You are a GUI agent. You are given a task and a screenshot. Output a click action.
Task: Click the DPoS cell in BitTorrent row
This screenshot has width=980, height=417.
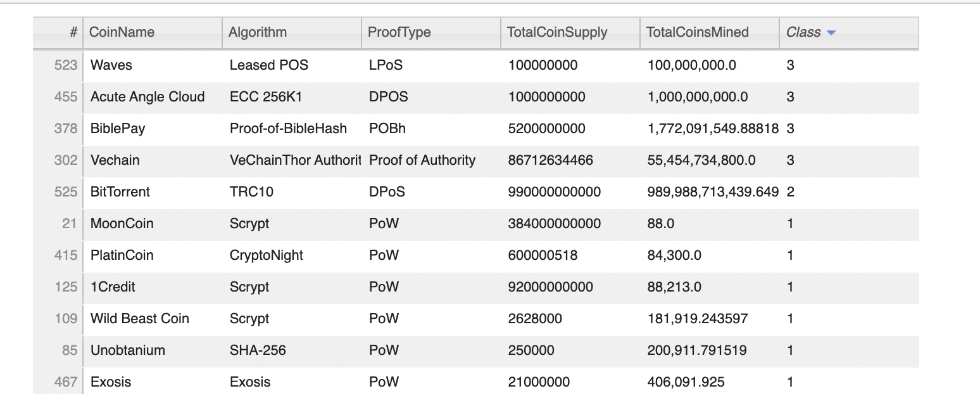[x=431, y=192]
